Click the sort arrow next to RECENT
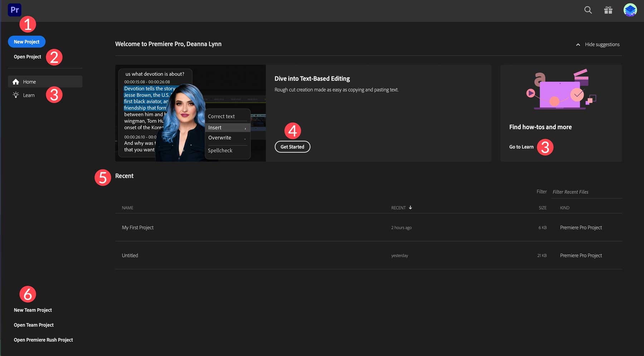The width and height of the screenshot is (644, 356). 410,208
